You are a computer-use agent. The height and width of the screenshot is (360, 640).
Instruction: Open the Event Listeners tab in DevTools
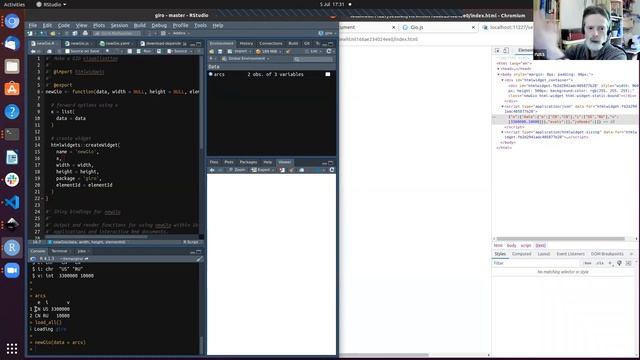click(x=570, y=254)
